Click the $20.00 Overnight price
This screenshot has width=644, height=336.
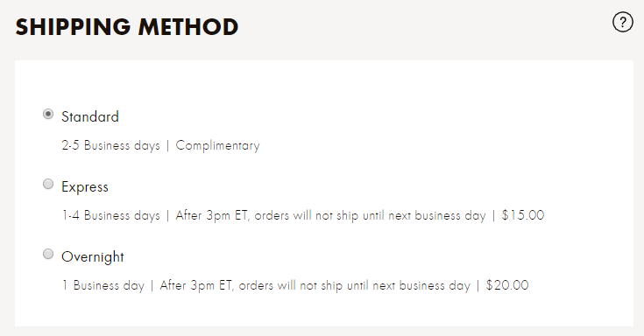(x=507, y=285)
